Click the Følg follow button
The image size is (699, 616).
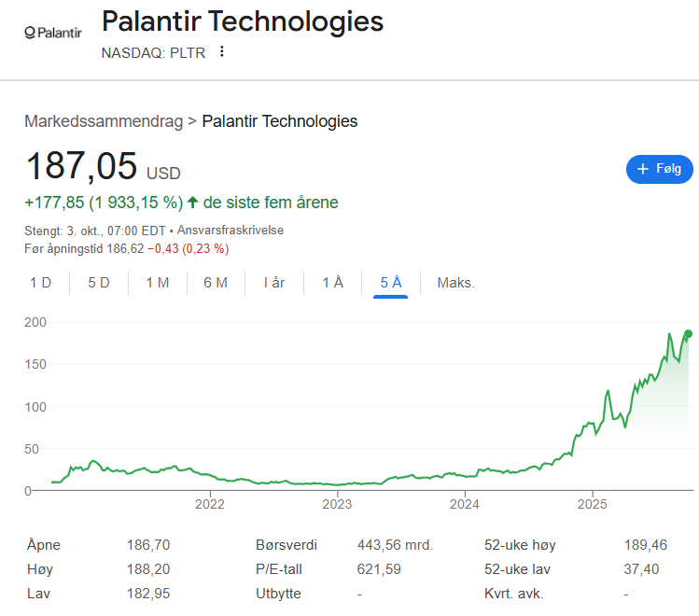[x=659, y=169]
